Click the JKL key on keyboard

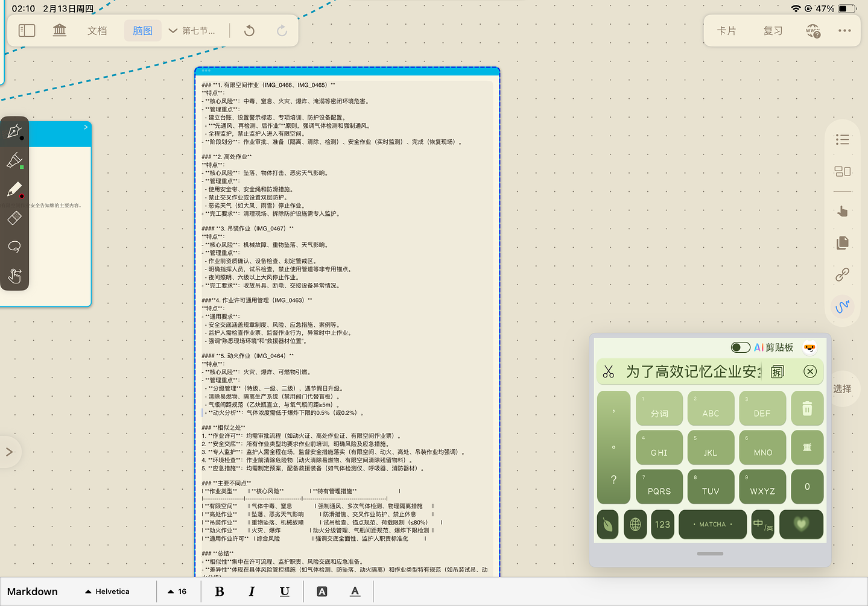click(x=711, y=447)
